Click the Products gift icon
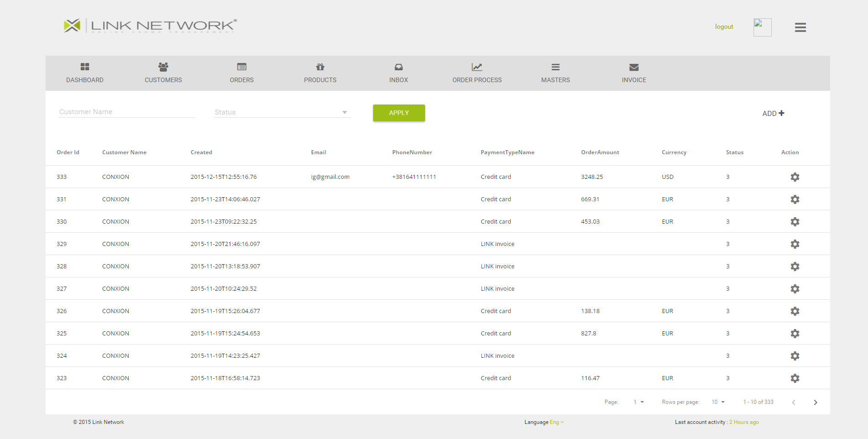 (320, 67)
